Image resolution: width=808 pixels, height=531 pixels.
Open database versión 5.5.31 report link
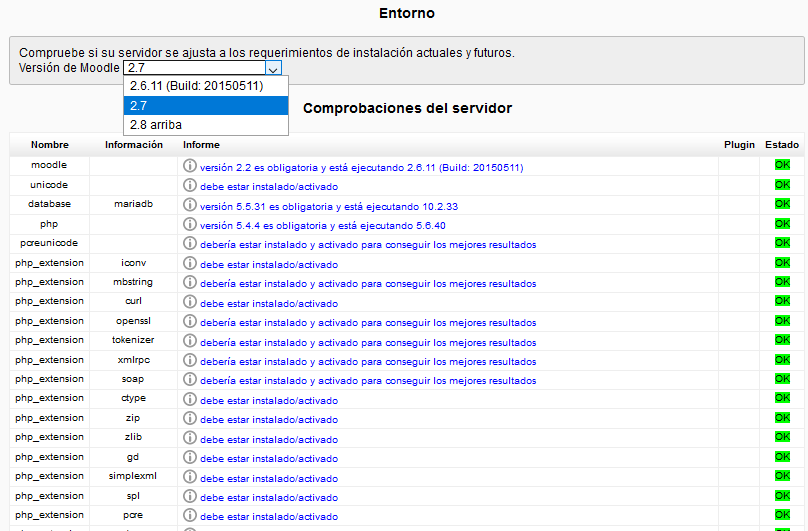pyautogui.click(x=329, y=207)
